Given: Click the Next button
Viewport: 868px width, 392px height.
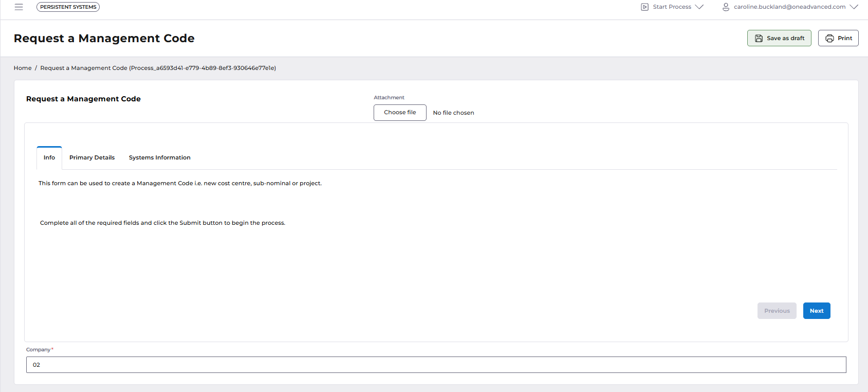Looking at the screenshot, I should click(x=817, y=311).
